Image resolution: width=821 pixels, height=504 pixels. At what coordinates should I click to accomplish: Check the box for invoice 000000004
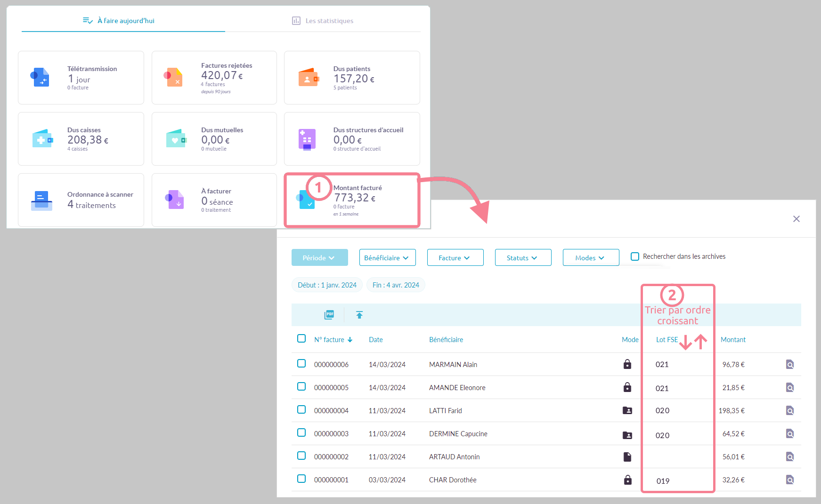[301, 410]
